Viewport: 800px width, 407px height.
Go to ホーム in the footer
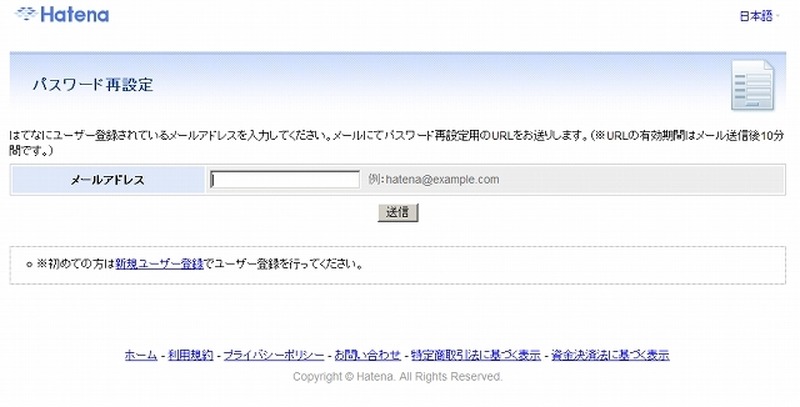140,355
